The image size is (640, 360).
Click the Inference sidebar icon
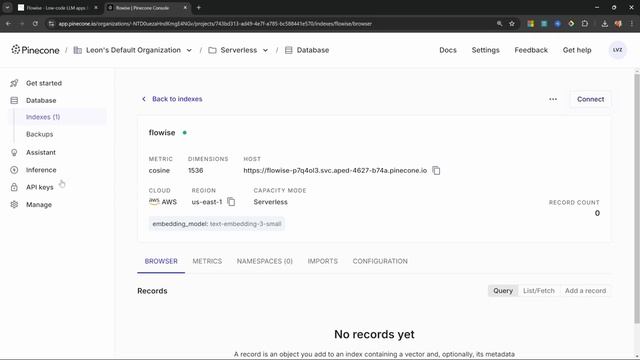14,170
